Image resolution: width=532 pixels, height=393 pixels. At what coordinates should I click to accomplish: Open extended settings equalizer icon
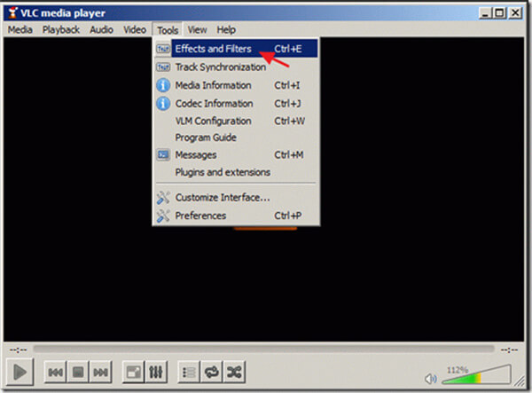[154, 373]
